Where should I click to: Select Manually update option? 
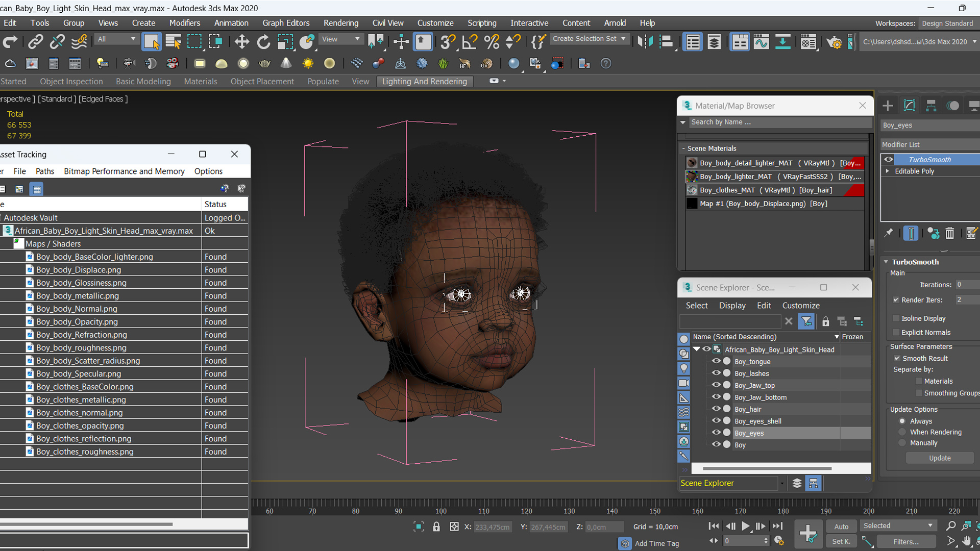click(x=902, y=443)
